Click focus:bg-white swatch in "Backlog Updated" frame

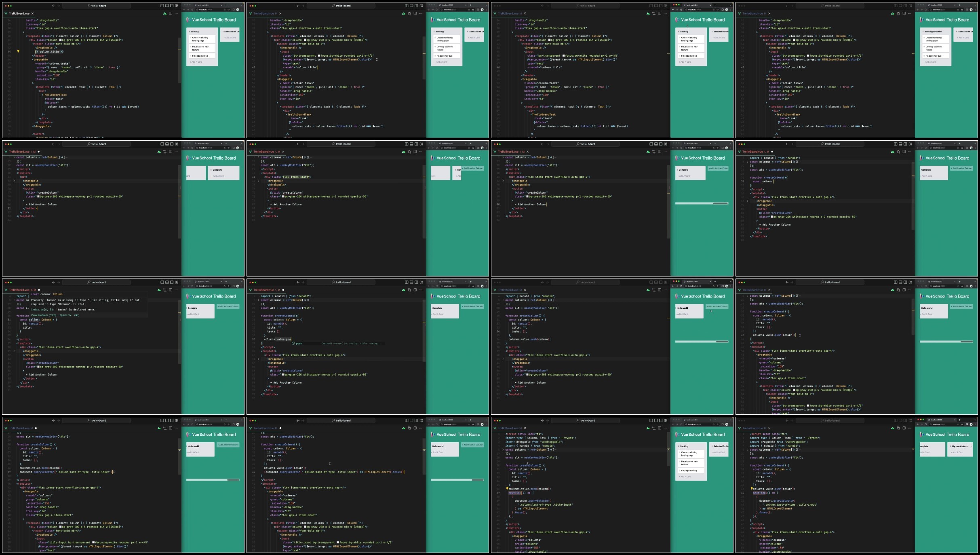(x=809, y=56)
